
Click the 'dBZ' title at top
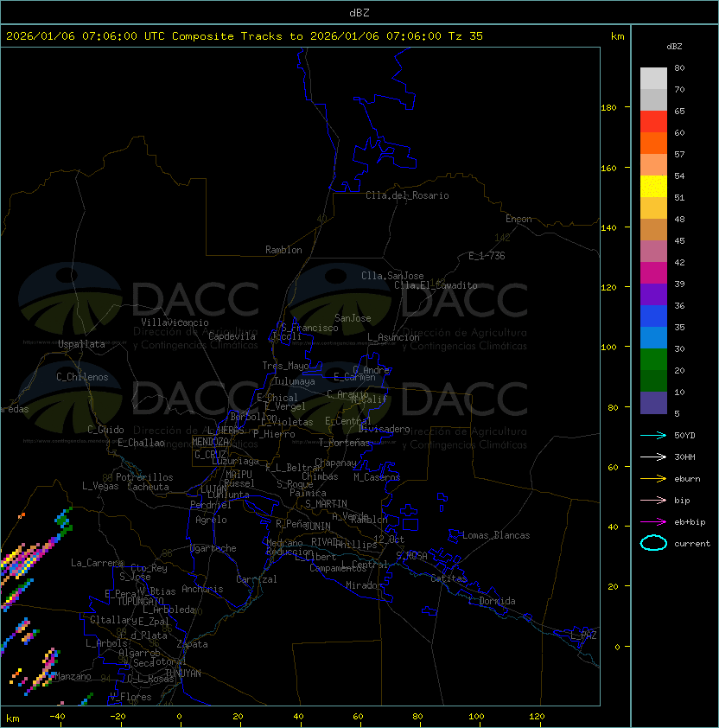point(359,12)
